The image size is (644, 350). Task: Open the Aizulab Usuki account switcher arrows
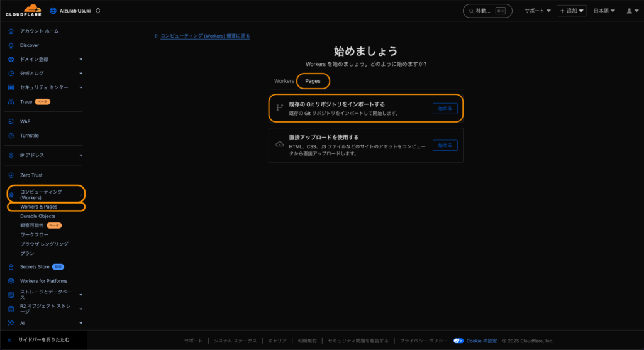coord(97,11)
